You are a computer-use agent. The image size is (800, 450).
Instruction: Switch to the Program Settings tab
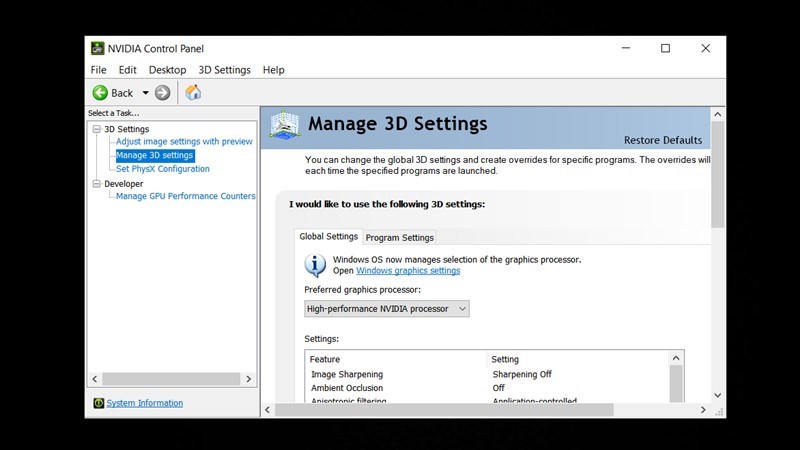399,238
